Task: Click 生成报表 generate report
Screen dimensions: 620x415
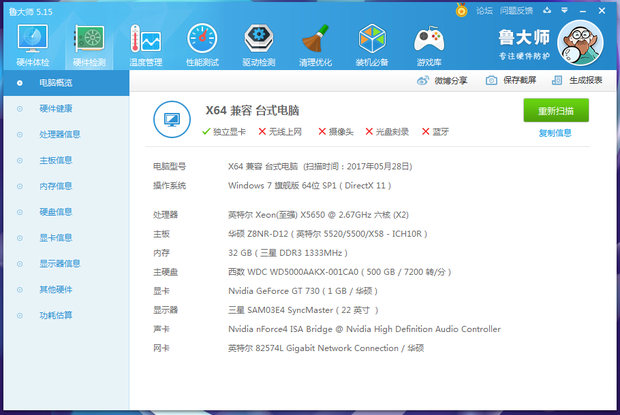Action: coord(577,81)
